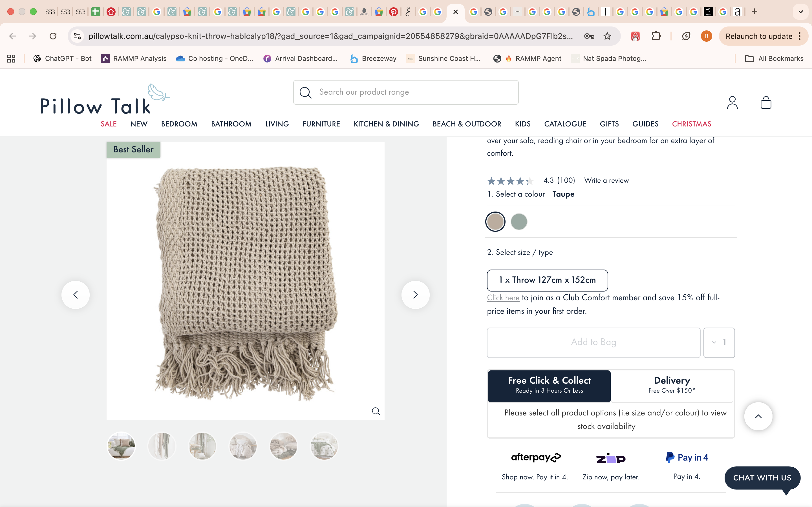Open the Chrome extensions puzzle icon
The height and width of the screenshot is (507, 812).
656,36
